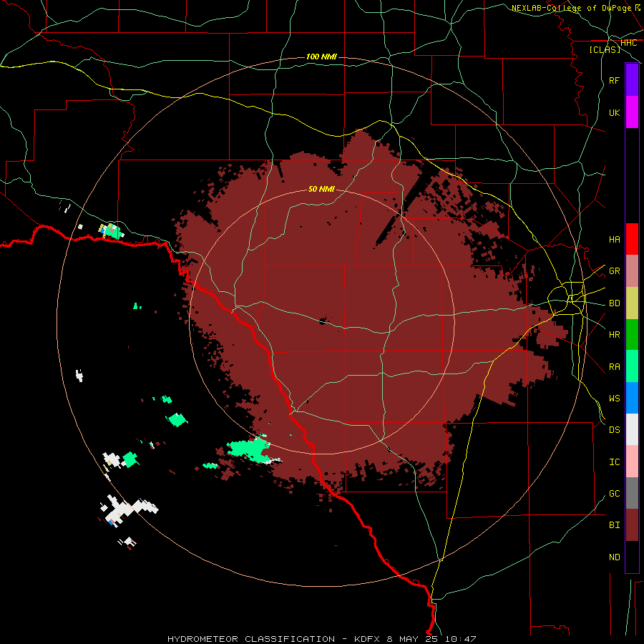Click the BI legend label

(x=615, y=525)
